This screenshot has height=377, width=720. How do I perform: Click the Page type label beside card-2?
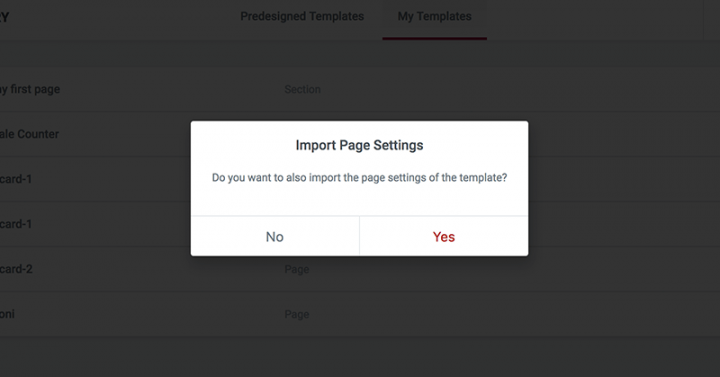[297, 269]
